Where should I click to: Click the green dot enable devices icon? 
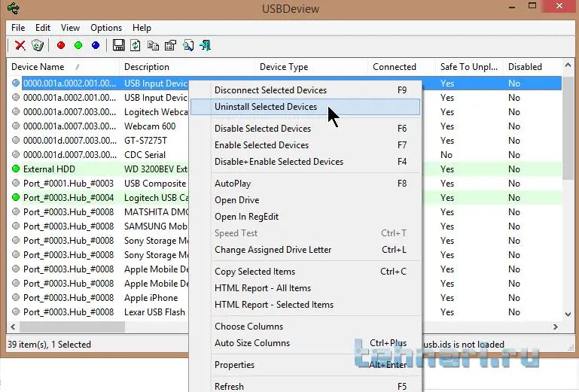tap(78, 45)
